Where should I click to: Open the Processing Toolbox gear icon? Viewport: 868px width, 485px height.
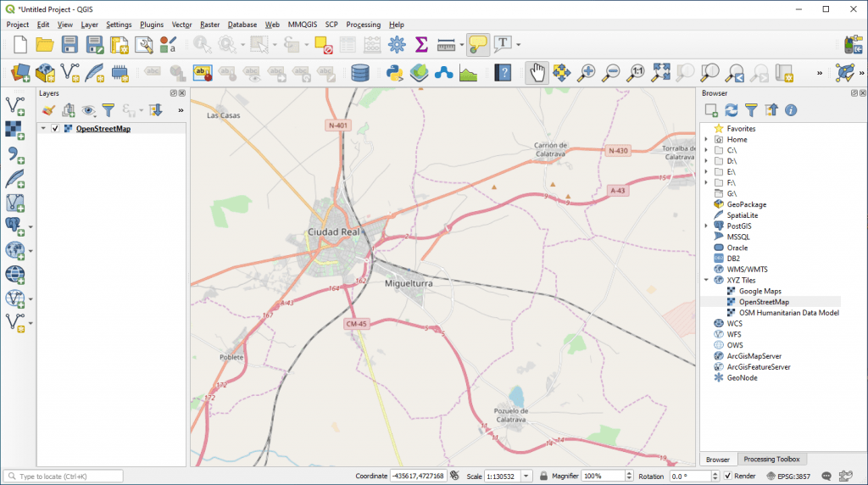pyautogui.click(x=397, y=44)
